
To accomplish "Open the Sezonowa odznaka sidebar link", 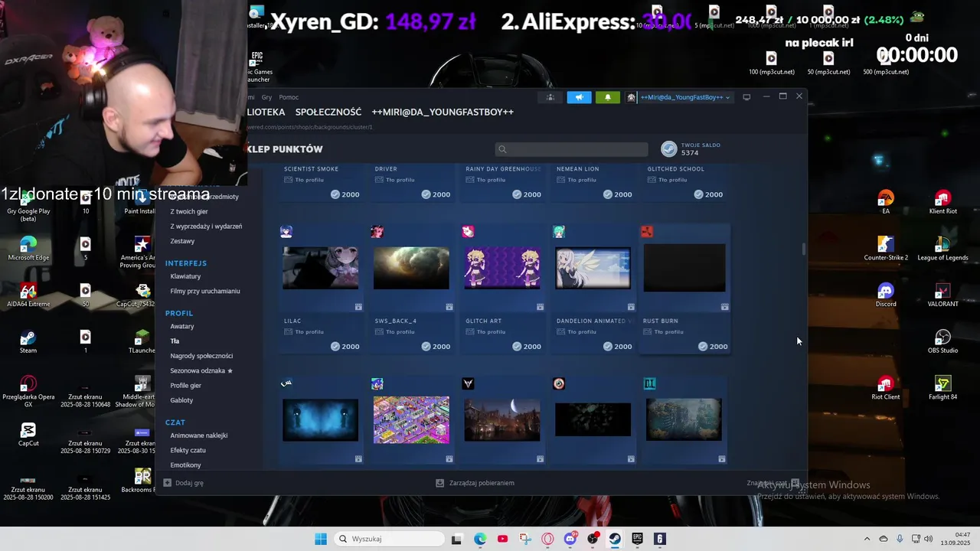I will 201,370.
